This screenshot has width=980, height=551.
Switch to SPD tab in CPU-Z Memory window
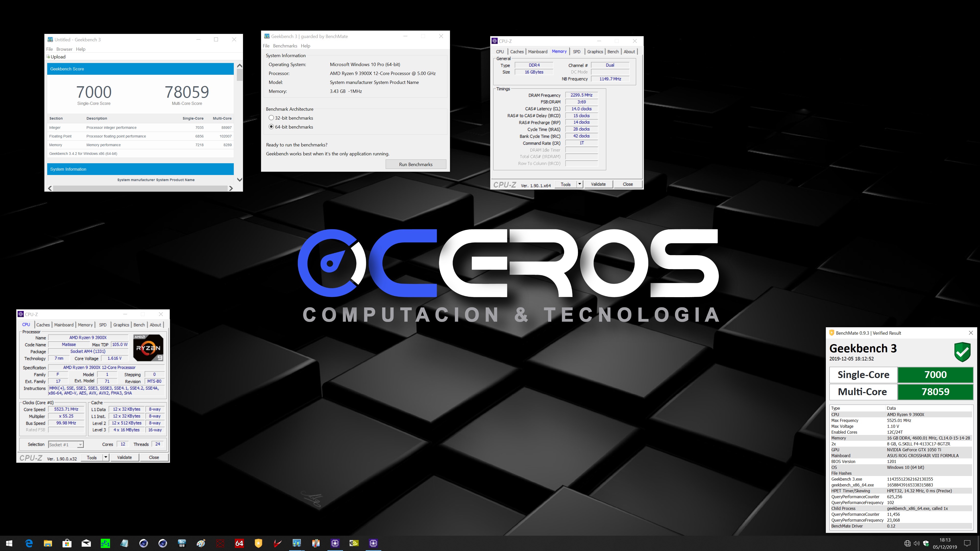[x=577, y=52]
